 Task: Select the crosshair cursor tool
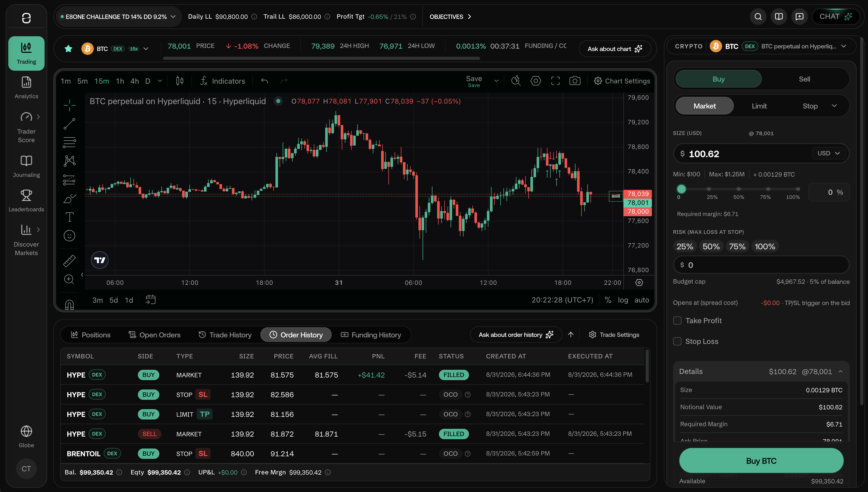pos(69,105)
